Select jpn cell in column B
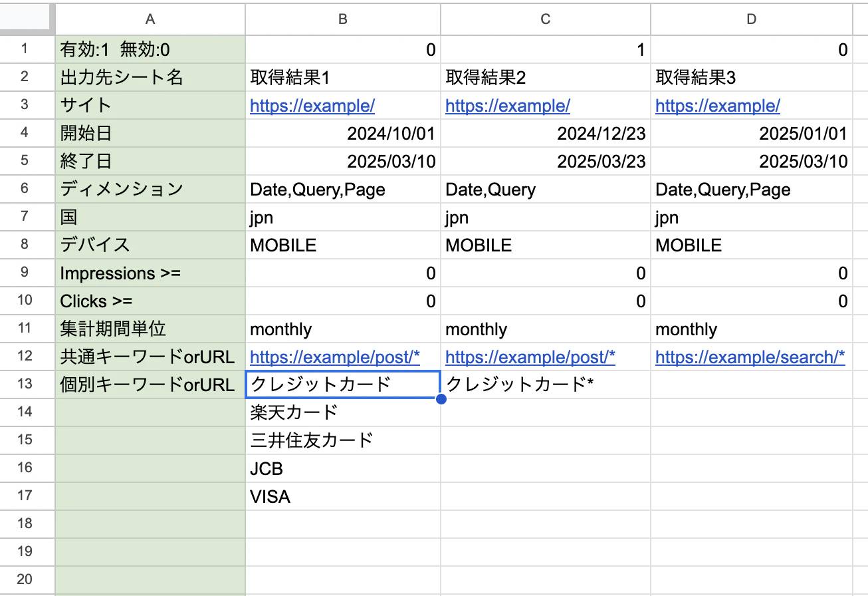This screenshot has width=868, height=596. pos(343,217)
